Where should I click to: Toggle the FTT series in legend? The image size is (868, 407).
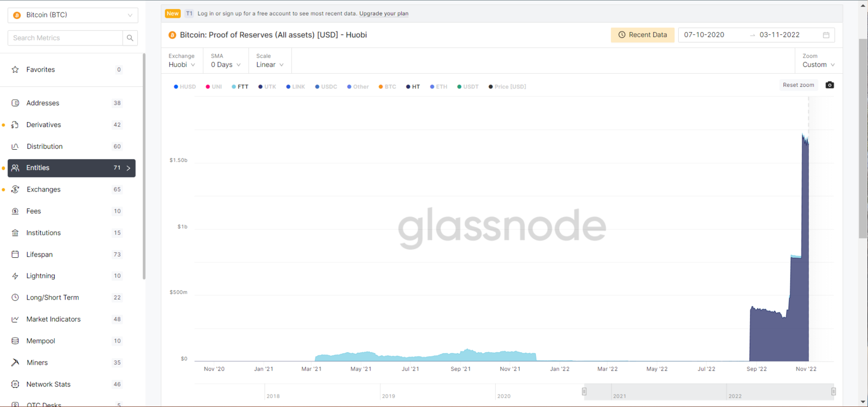tap(240, 87)
